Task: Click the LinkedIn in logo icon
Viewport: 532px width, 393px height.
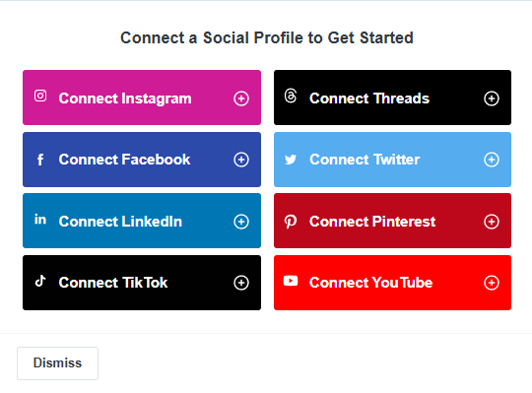Action: coord(40,220)
